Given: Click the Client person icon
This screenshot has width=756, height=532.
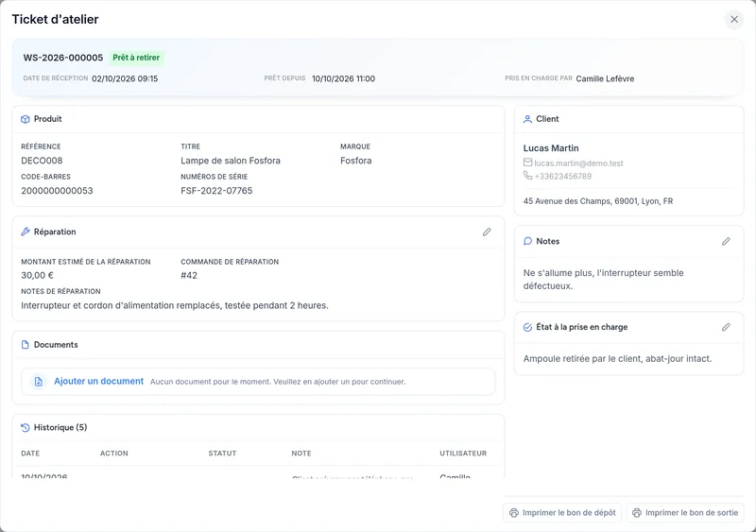Looking at the screenshot, I should [x=527, y=119].
